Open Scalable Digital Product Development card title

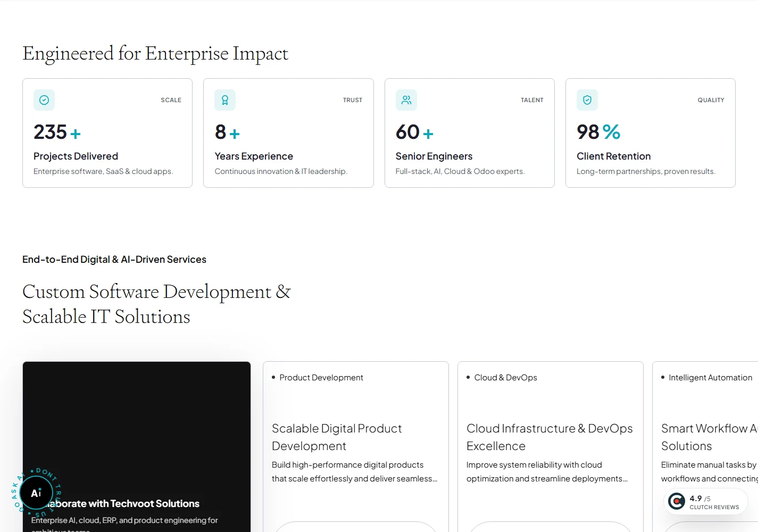337,437
